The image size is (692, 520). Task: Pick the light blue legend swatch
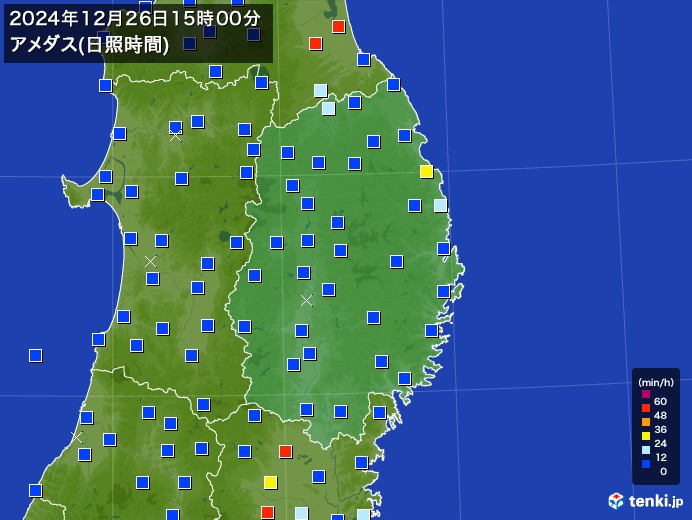tap(646, 450)
